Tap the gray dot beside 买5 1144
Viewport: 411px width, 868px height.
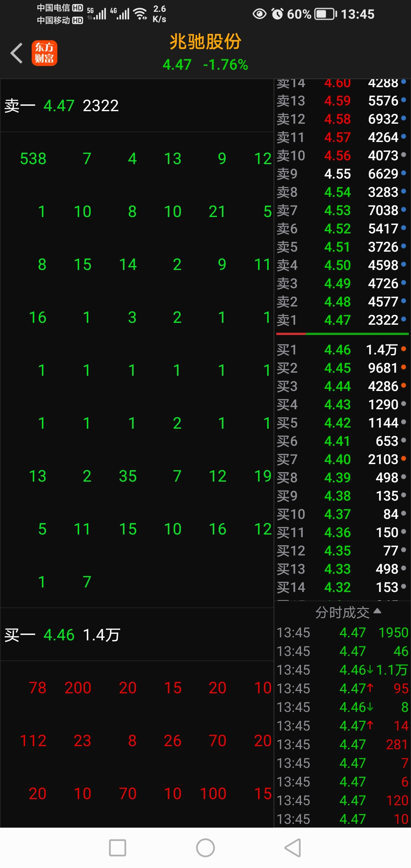[403, 422]
